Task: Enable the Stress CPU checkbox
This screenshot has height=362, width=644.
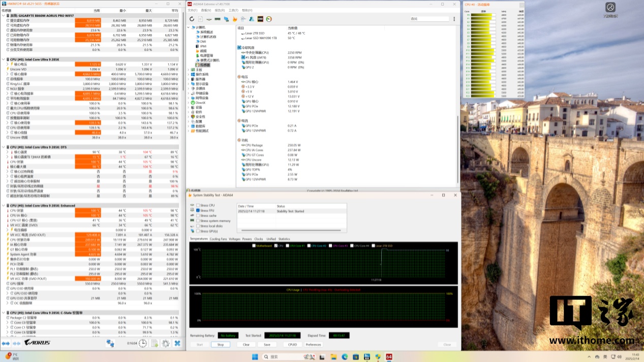Action: click(x=198, y=205)
